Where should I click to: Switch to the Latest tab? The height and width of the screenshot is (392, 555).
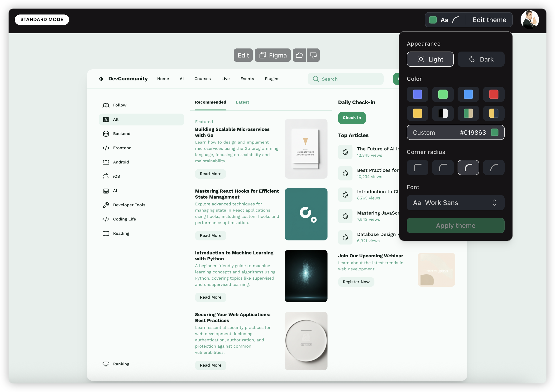(x=242, y=102)
